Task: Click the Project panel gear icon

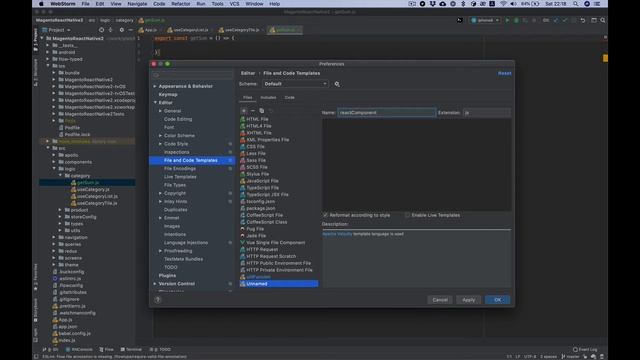Action: point(121,30)
